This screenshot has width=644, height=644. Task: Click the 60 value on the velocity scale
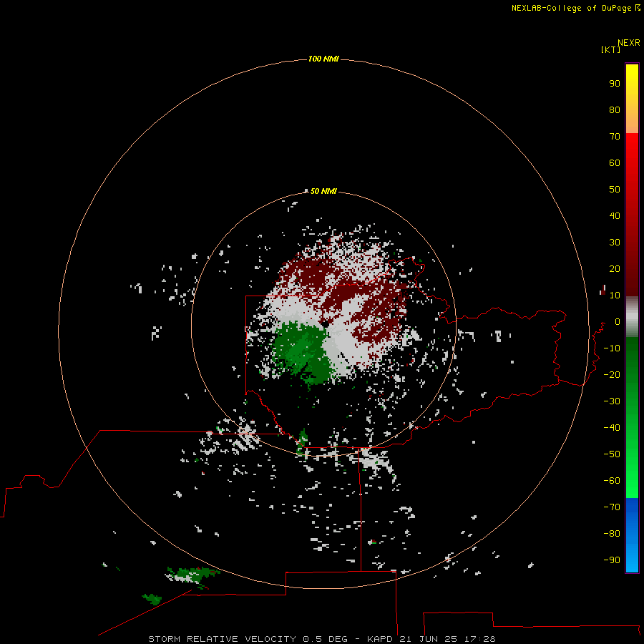pyautogui.click(x=615, y=162)
